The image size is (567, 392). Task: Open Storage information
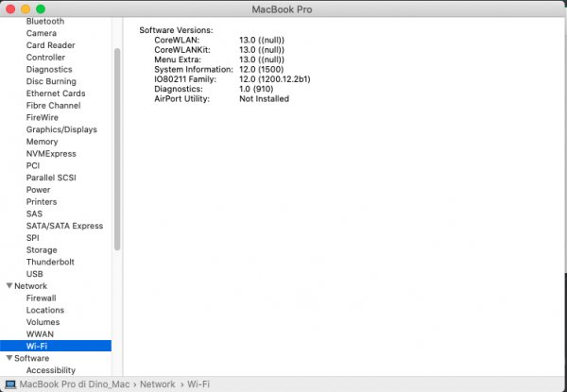42,250
